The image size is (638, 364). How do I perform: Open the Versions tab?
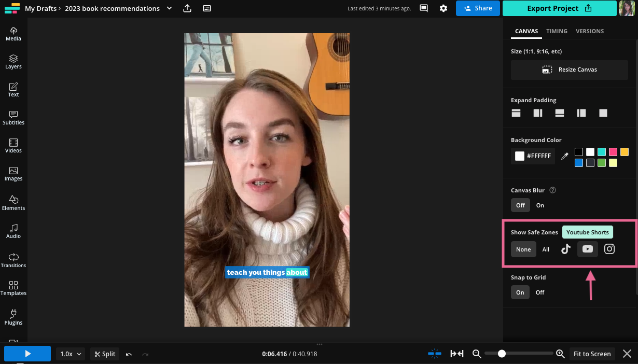[x=590, y=31]
